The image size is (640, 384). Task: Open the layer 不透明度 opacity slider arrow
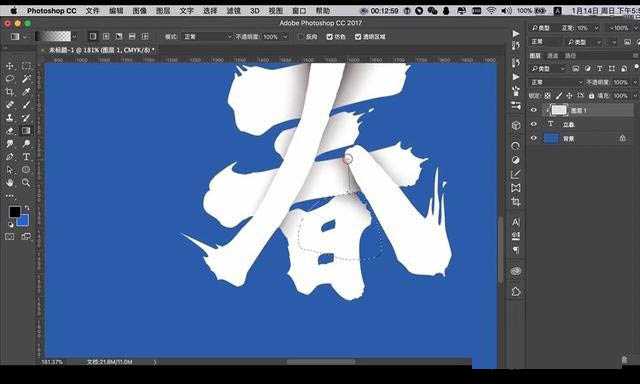tap(635, 82)
